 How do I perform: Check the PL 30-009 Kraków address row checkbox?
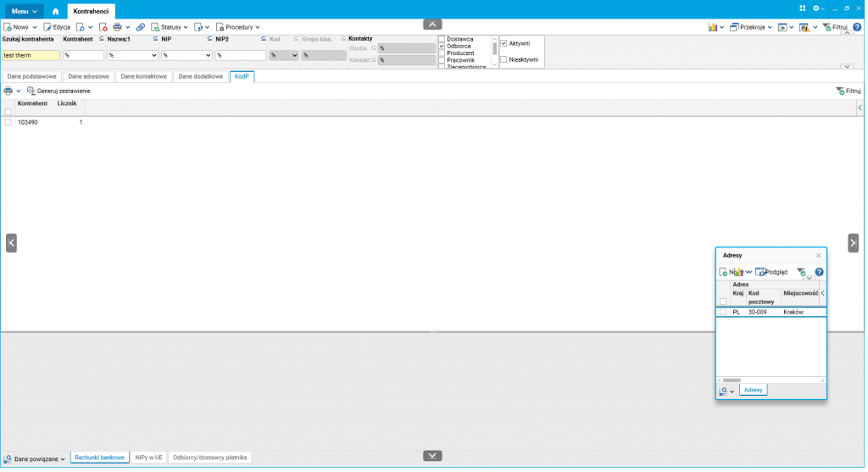click(723, 312)
